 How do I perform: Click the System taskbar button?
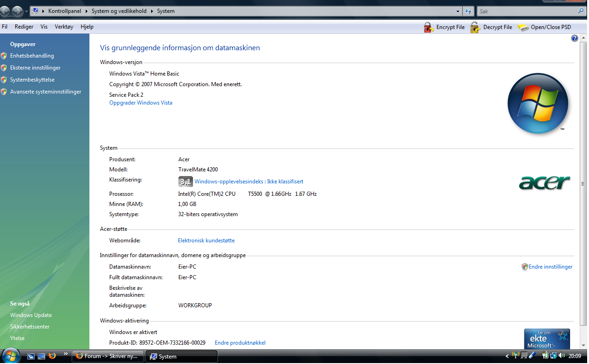pos(182,356)
